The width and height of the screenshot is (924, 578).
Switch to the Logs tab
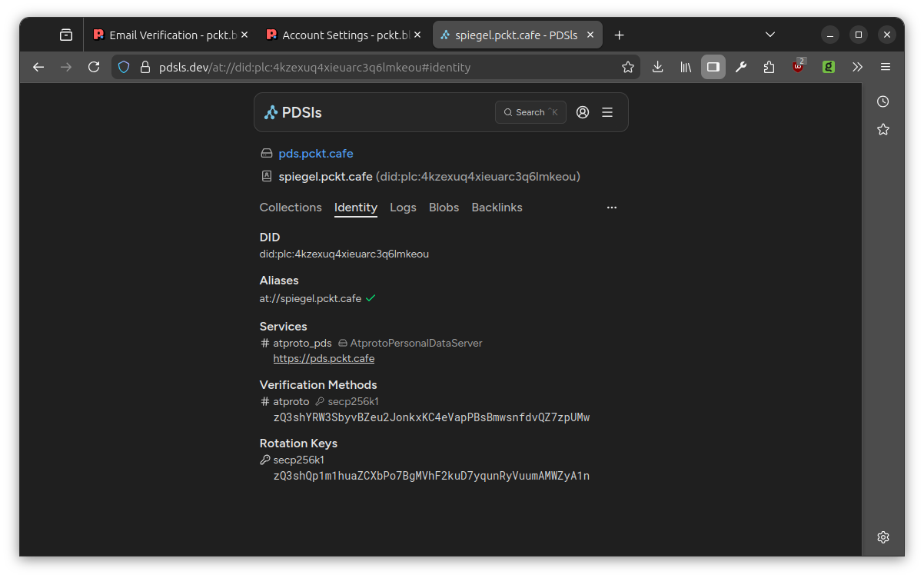(x=403, y=208)
